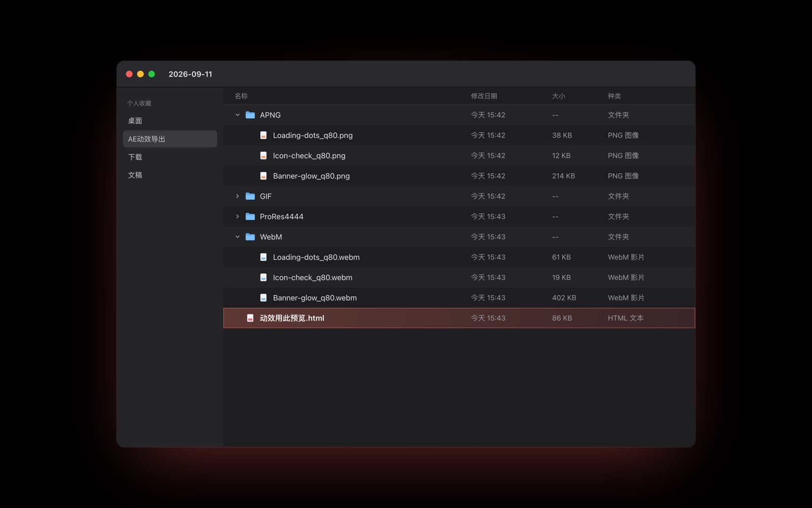Open 文稿 in the sidebar

coord(170,175)
